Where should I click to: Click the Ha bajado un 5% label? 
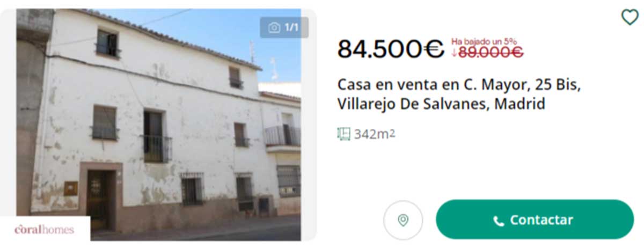[484, 41]
